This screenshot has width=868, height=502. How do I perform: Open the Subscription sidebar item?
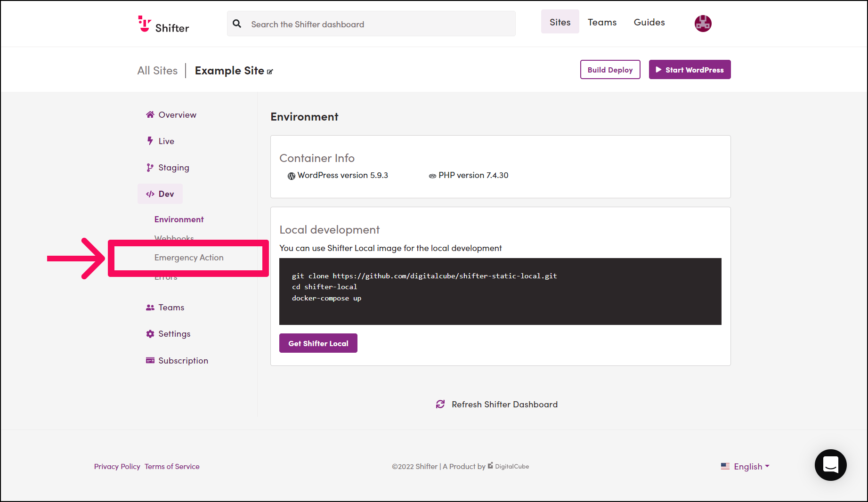[177, 361]
